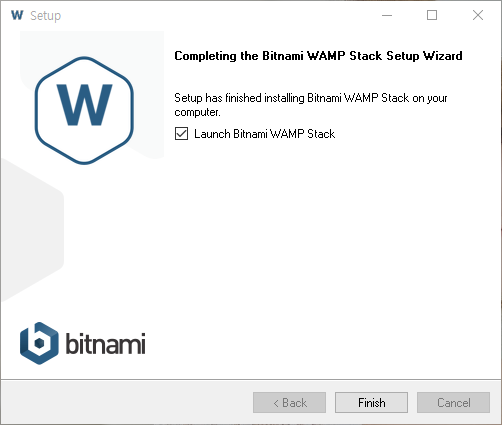Click the disabled Back button
The height and width of the screenshot is (425, 502).
[x=289, y=402]
